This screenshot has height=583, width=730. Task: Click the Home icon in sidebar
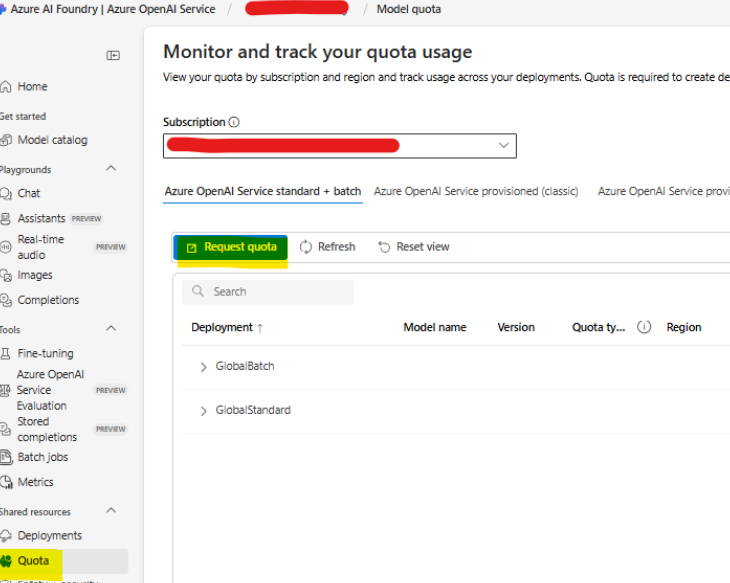click(6, 87)
